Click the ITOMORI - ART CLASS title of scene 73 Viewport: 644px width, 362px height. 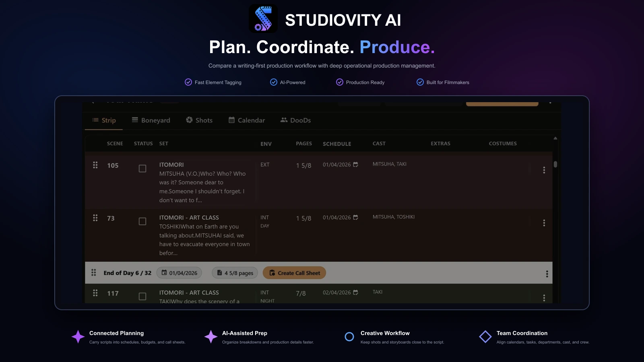[189, 217]
